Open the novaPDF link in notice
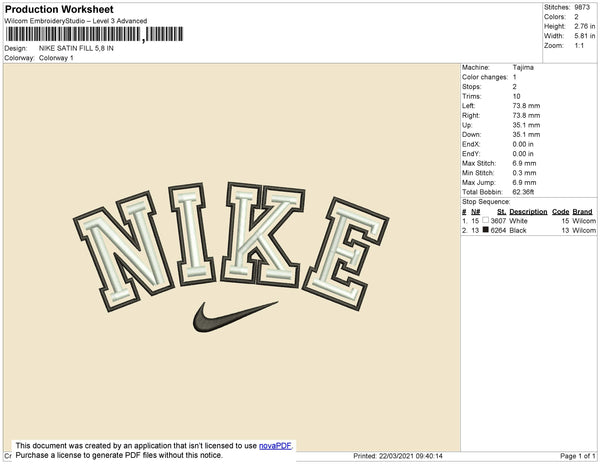 coord(275,446)
